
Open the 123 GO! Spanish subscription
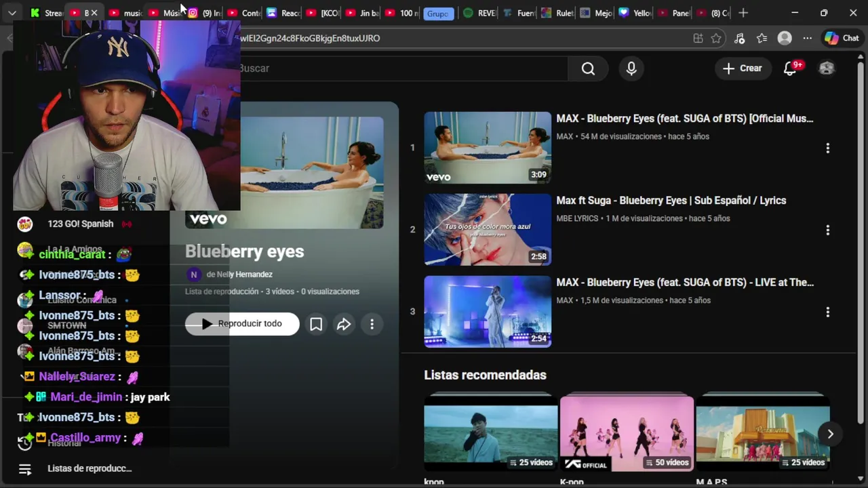80,224
